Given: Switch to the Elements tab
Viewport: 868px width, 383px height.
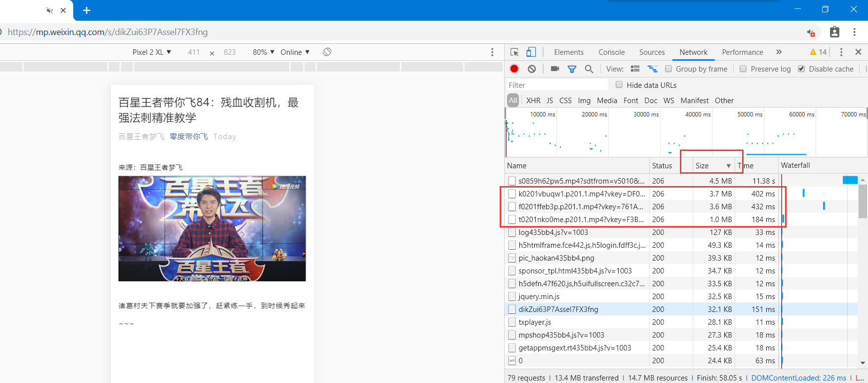Looking at the screenshot, I should [x=569, y=52].
